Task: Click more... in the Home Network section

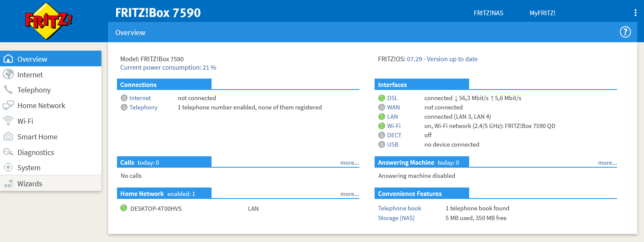Action: click(350, 194)
